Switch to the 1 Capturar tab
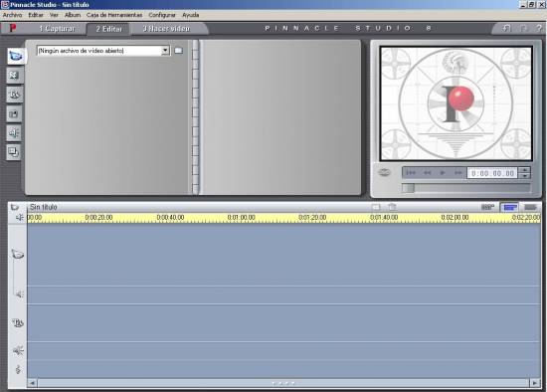547x392 pixels. pyautogui.click(x=57, y=29)
